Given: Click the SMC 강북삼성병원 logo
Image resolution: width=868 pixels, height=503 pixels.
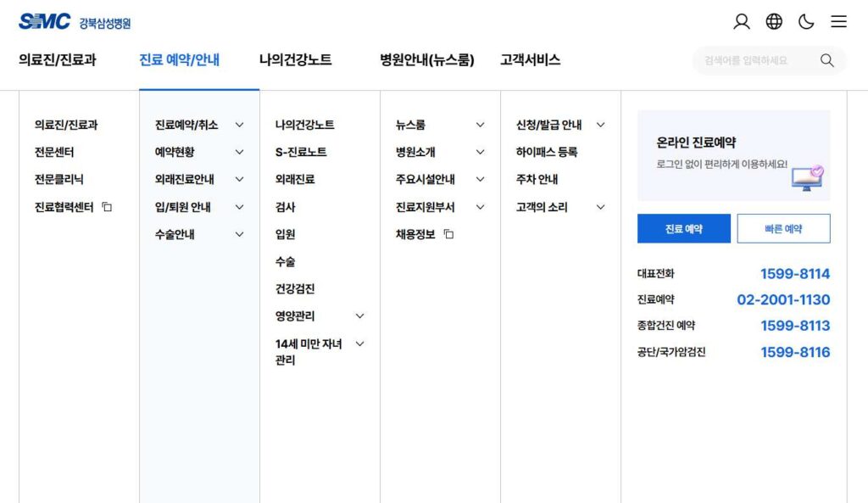Looking at the screenshot, I should coord(75,21).
